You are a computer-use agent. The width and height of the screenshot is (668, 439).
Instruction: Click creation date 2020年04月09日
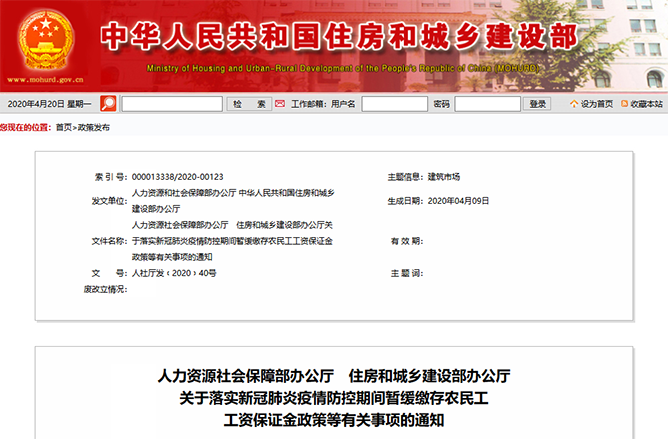(x=458, y=201)
